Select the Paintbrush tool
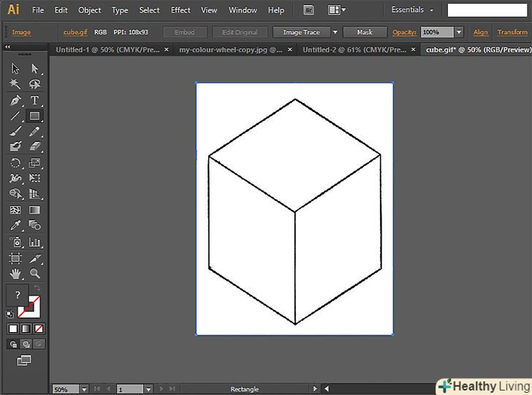The width and height of the screenshot is (532, 395). point(15,132)
